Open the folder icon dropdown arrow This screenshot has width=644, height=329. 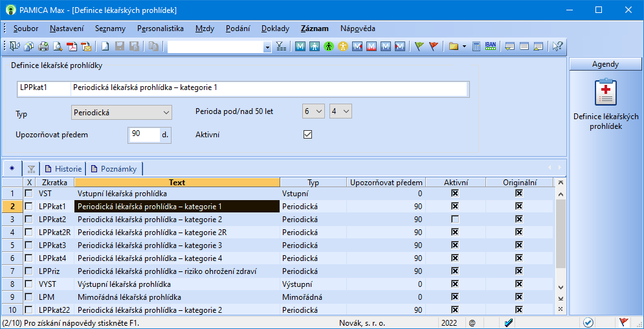464,47
